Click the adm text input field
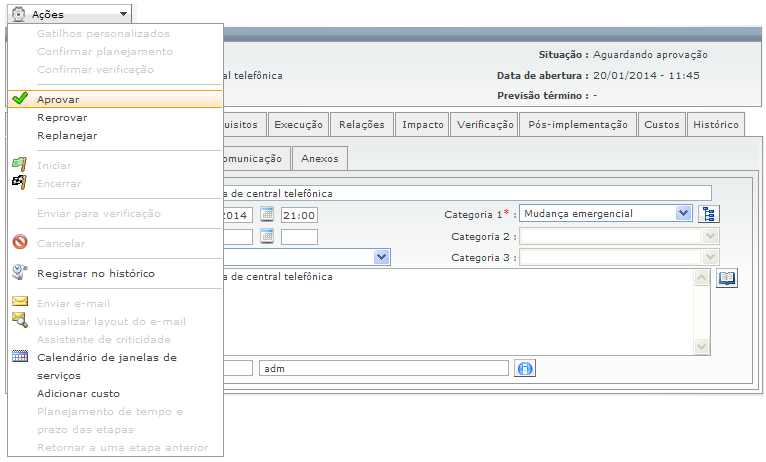The width and height of the screenshot is (766, 462). (x=383, y=368)
